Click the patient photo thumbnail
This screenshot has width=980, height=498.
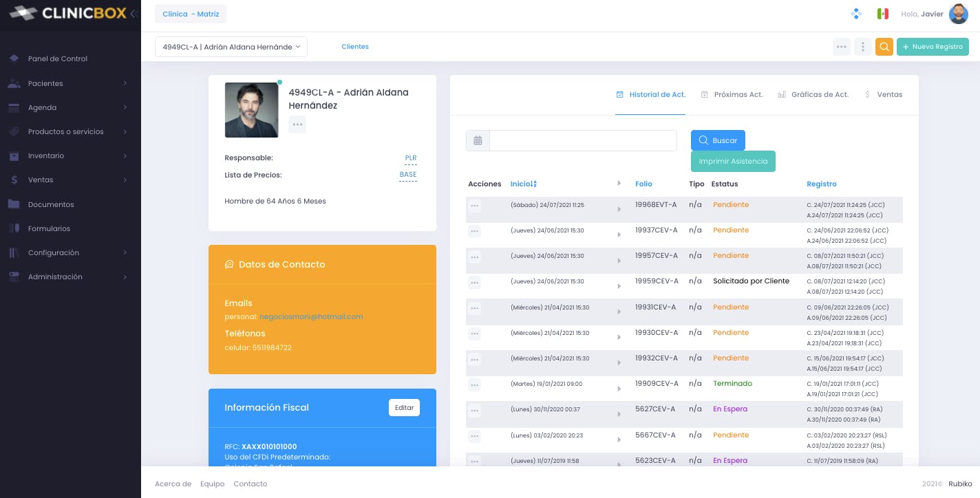coord(252,110)
